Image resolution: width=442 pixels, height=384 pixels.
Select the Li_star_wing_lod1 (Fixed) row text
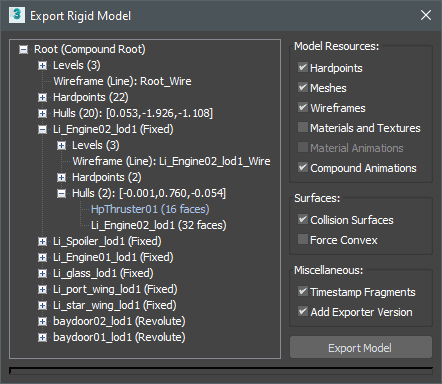[115, 305]
